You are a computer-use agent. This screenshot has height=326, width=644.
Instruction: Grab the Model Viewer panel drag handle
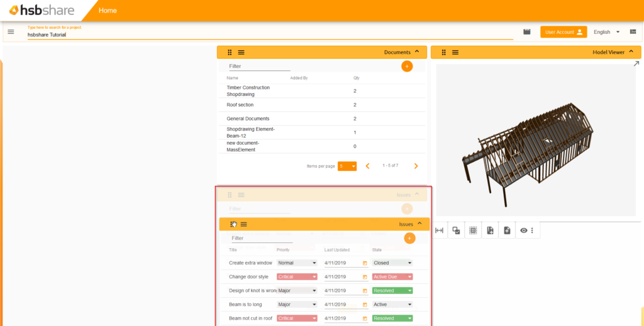click(443, 52)
